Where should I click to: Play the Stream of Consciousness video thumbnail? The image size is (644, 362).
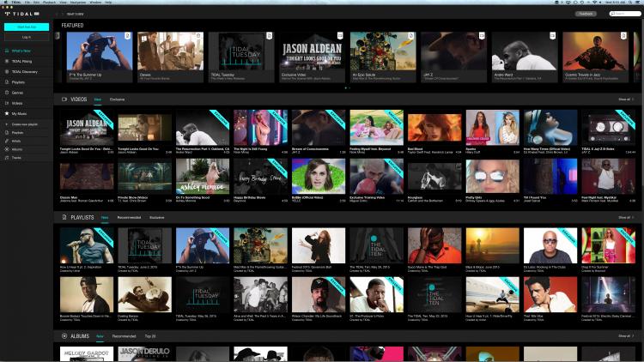pyautogui.click(x=319, y=128)
